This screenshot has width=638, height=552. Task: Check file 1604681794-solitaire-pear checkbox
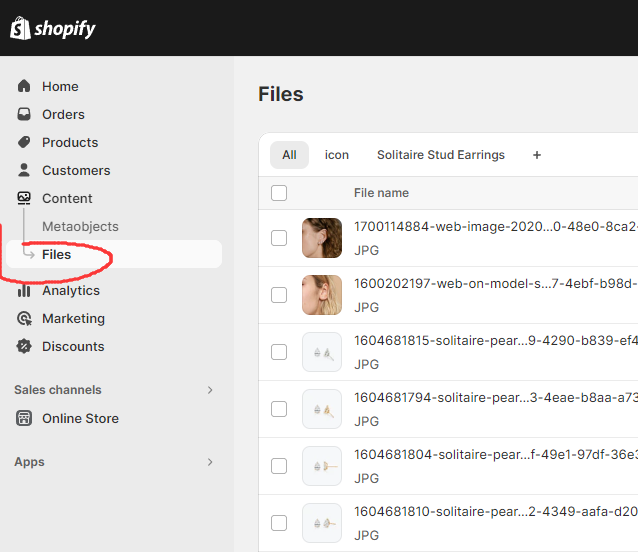pyautogui.click(x=279, y=409)
